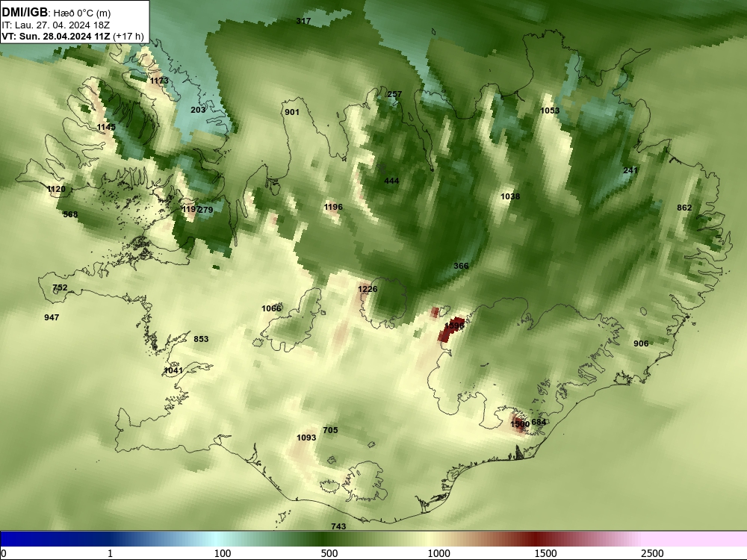Viewport: 747px width, 560px height.
Task: Click the 203 height label
Action: [x=198, y=110]
